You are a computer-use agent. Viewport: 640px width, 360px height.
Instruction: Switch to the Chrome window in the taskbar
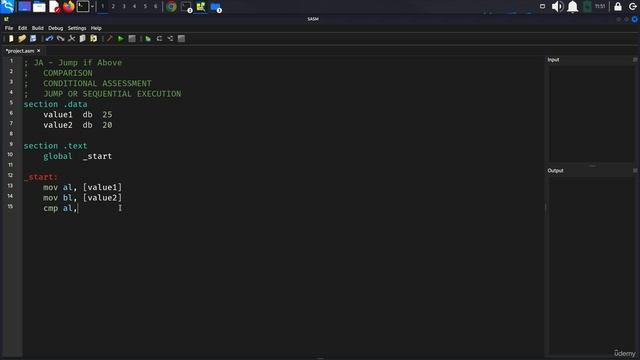coord(171,7)
